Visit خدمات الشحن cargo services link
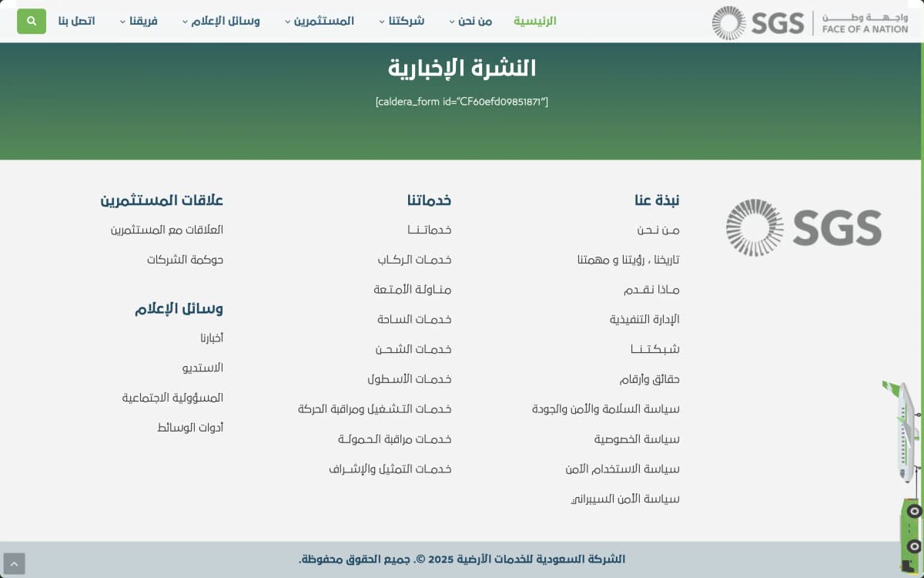This screenshot has height=578, width=924. pos(413,349)
